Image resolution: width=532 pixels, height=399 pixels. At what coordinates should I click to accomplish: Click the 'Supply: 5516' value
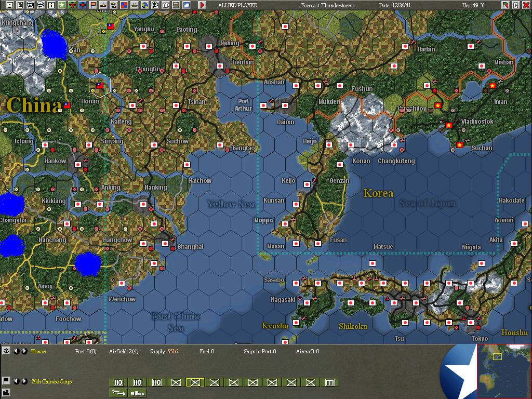164,351
